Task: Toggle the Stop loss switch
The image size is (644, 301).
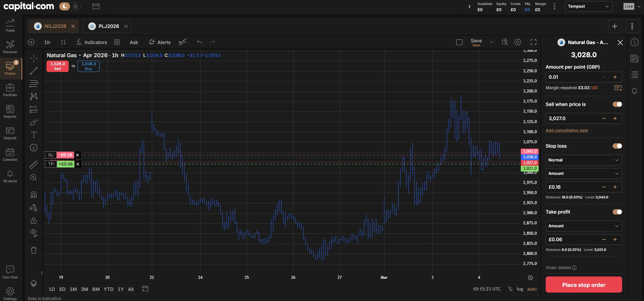Action: (617, 146)
